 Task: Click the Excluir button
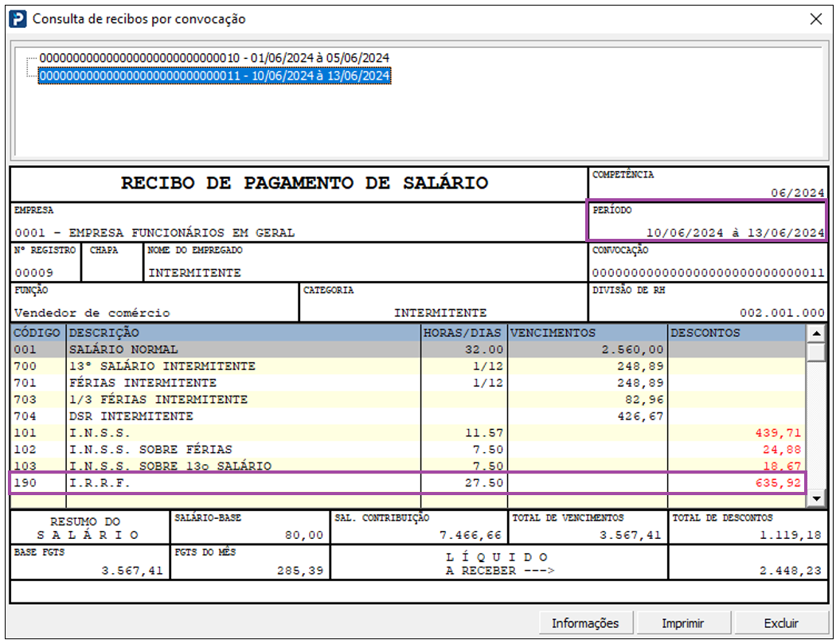(x=781, y=623)
